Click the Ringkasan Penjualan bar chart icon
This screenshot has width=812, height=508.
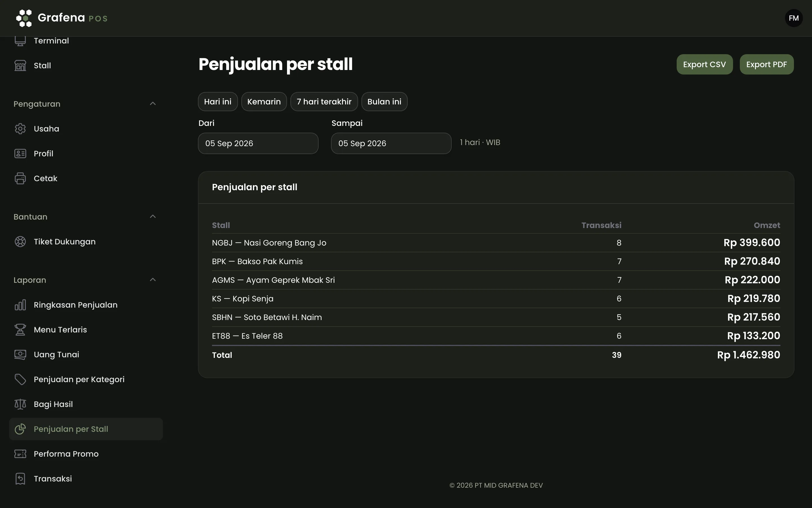(x=20, y=305)
